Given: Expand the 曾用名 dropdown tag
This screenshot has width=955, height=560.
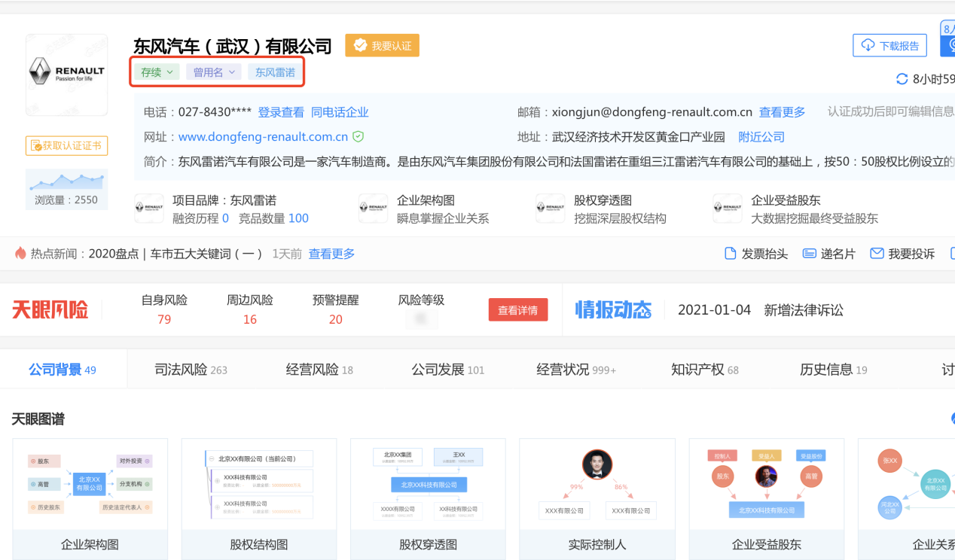Looking at the screenshot, I should pos(213,72).
